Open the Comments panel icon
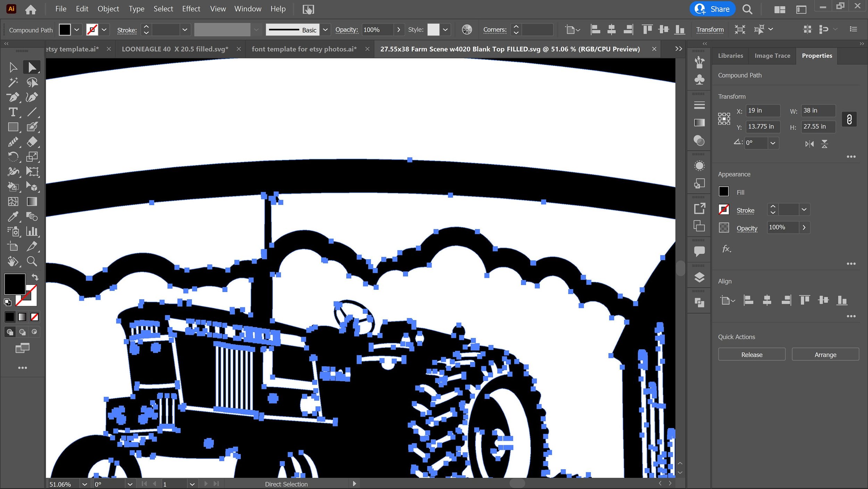The image size is (868, 489). point(699,251)
